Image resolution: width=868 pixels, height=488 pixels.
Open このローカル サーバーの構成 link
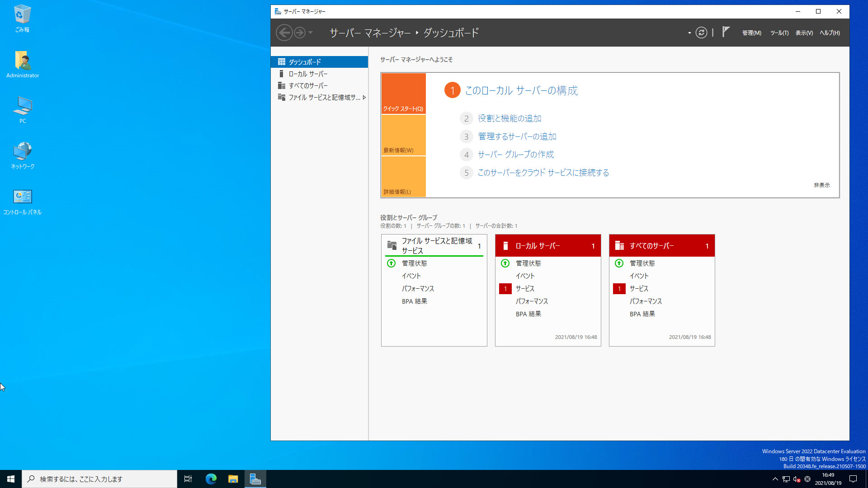(x=521, y=90)
